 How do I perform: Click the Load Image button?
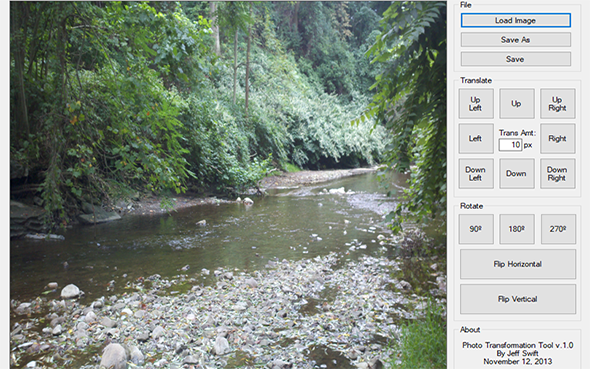click(x=515, y=20)
